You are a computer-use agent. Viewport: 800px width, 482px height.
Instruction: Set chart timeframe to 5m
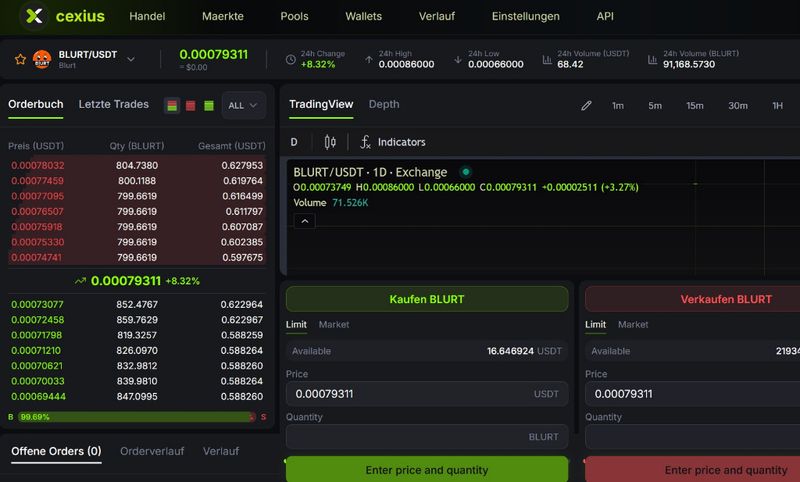(x=655, y=106)
